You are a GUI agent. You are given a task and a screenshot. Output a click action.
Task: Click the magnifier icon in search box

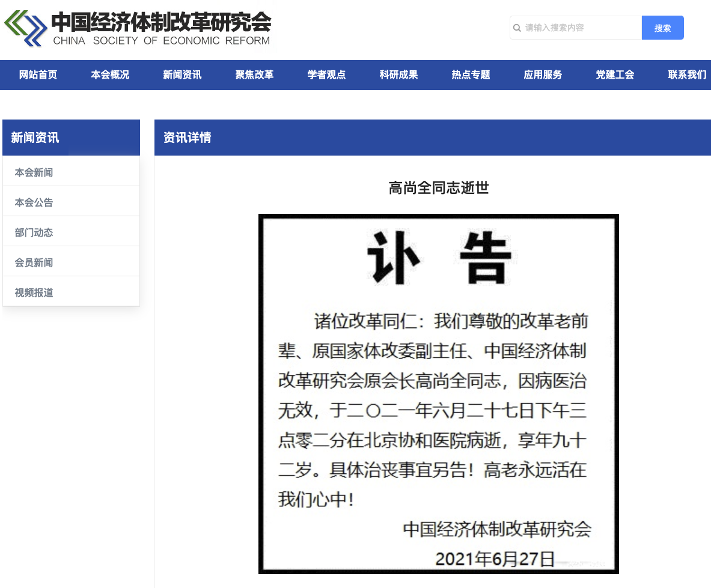(517, 28)
